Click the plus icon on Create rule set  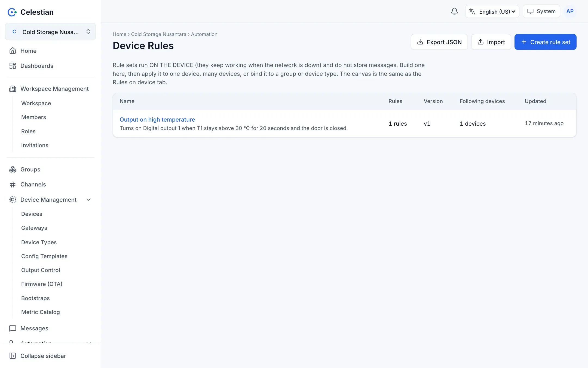524,42
